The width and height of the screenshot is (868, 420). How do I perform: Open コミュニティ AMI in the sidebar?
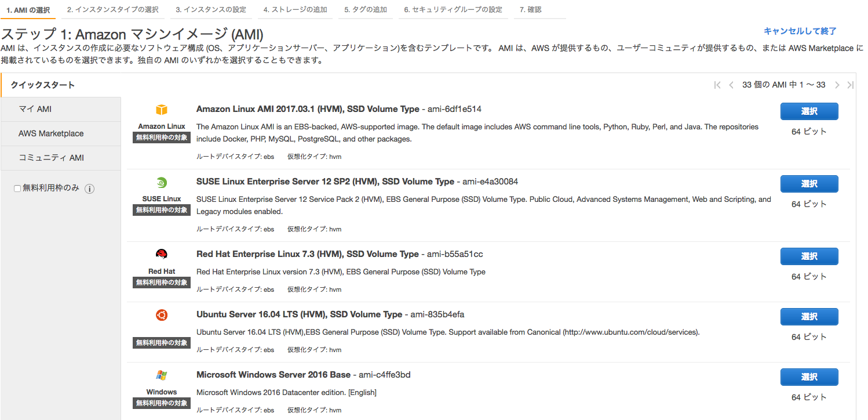pyautogui.click(x=61, y=158)
